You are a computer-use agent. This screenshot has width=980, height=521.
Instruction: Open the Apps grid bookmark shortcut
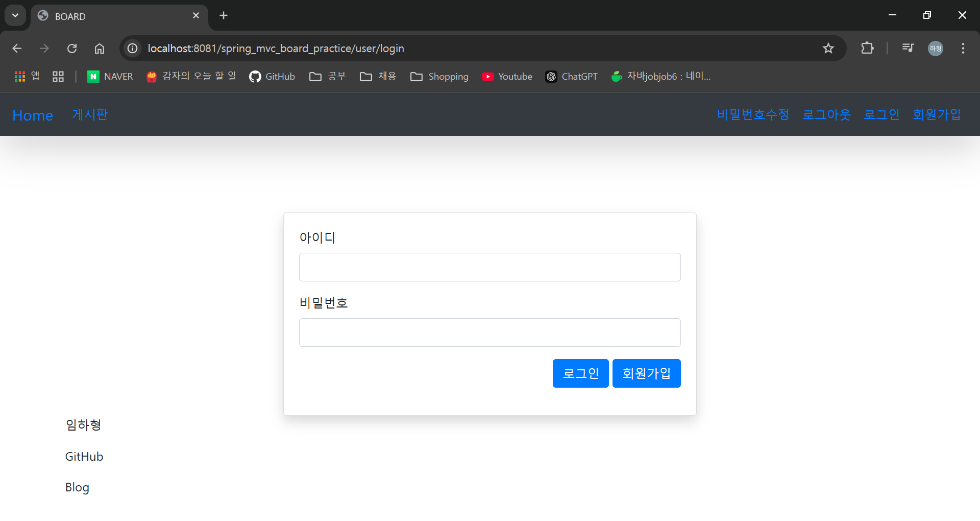click(x=27, y=77)
